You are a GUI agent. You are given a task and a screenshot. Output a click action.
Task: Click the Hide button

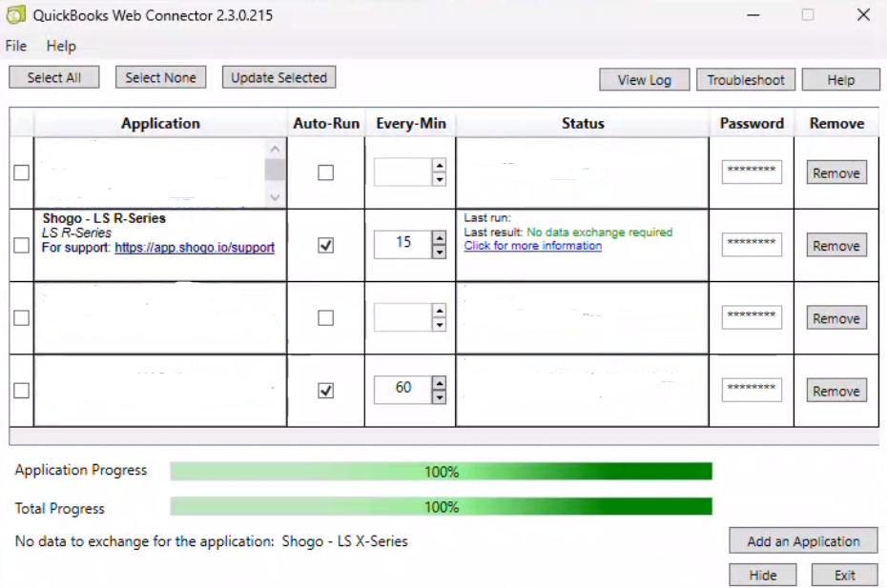coord(763,575)
